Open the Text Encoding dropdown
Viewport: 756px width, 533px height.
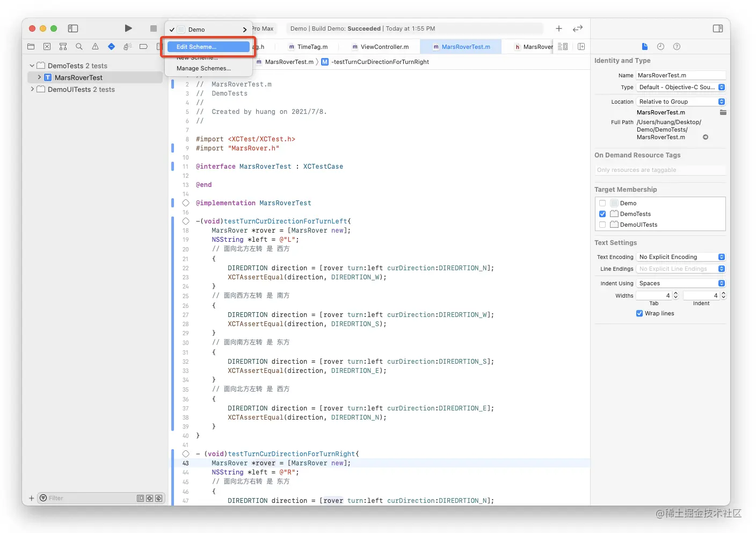(x=681, y=257)
